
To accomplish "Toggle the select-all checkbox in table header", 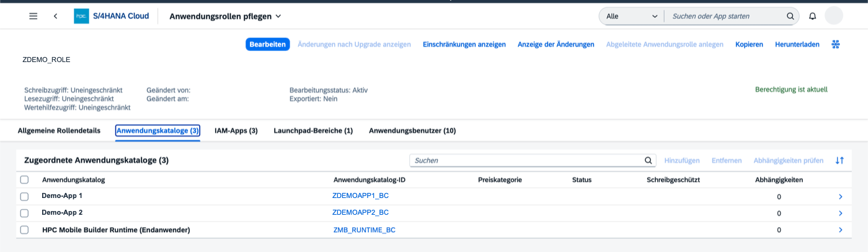I will 24,180.
